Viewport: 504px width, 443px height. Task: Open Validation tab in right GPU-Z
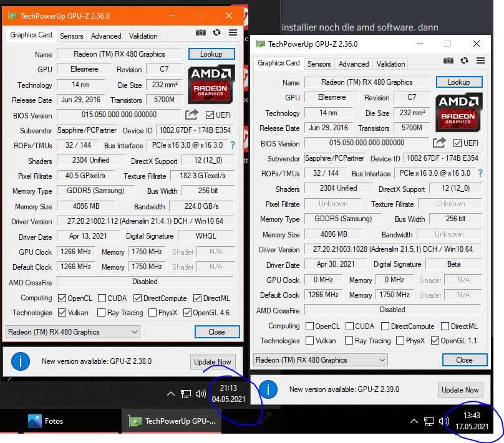(390, 64)
